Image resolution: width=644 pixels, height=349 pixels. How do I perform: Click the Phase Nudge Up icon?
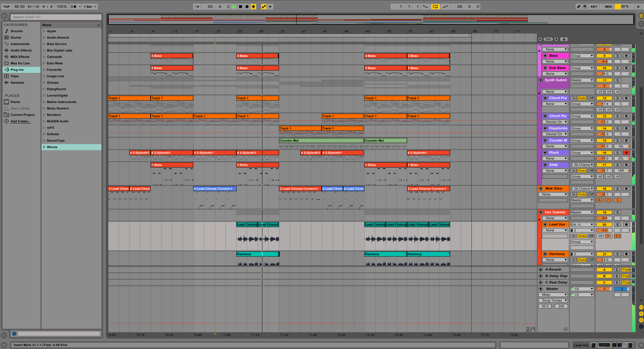[37, 6]
